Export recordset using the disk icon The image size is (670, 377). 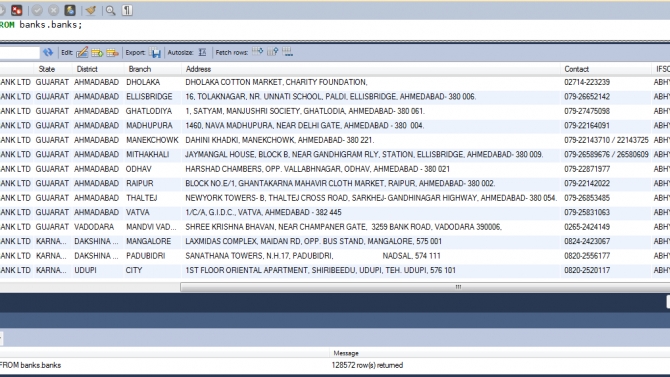pyautogui.click(x=156, y=52)
